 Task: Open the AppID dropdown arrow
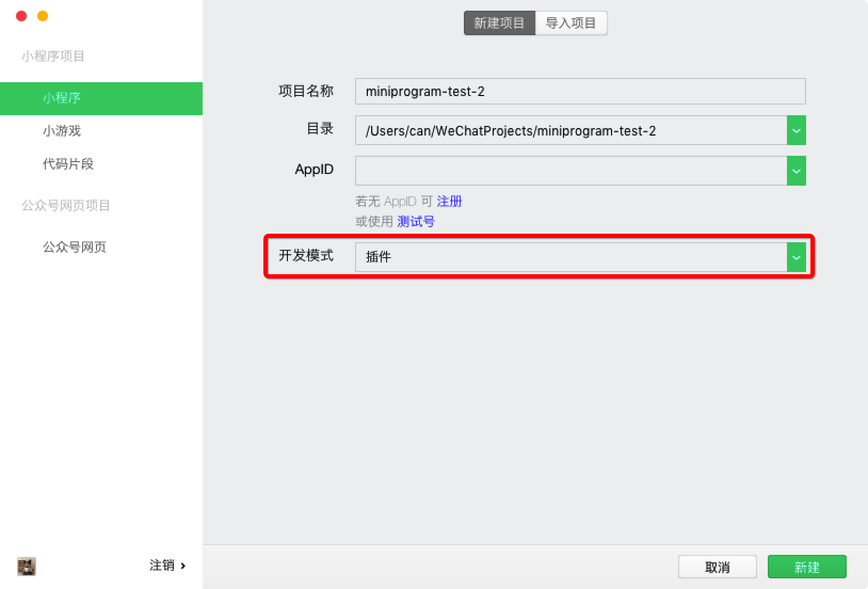click(796, 171)
